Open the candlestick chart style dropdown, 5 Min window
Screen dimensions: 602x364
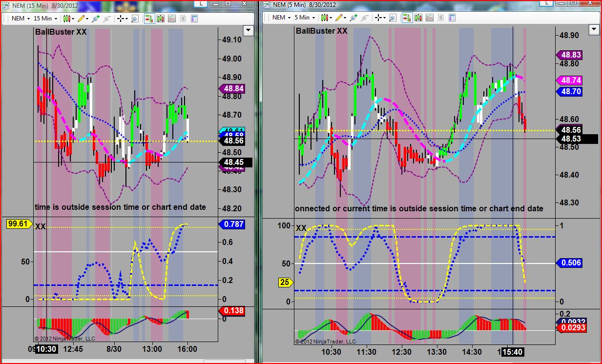[x=326, y=17]
